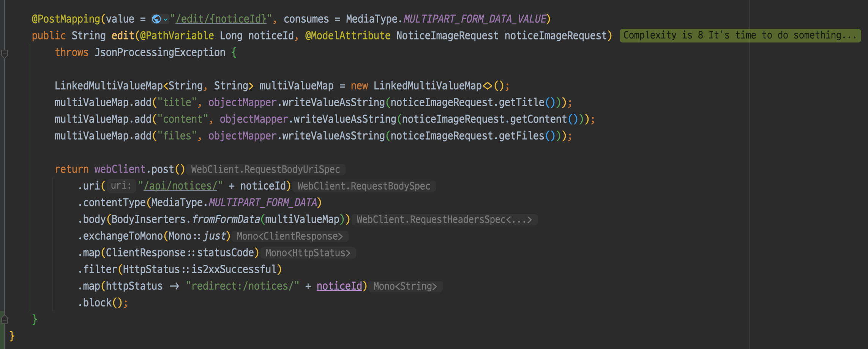Viewport: 868px width, 349px height.
Task: Click the fold marker at method end
Action: (x=5, y=319)
